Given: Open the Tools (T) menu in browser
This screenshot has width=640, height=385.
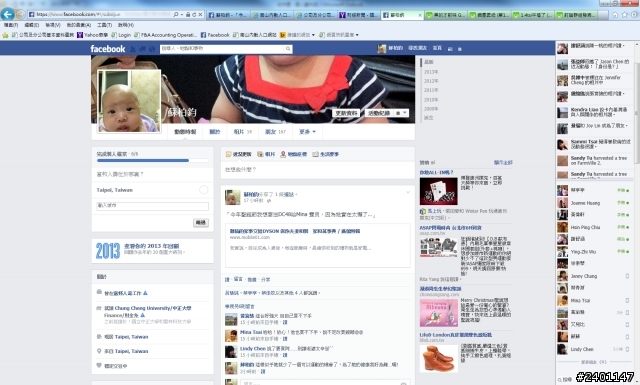Looking at the screenshot, I should (x=104, y=25).
